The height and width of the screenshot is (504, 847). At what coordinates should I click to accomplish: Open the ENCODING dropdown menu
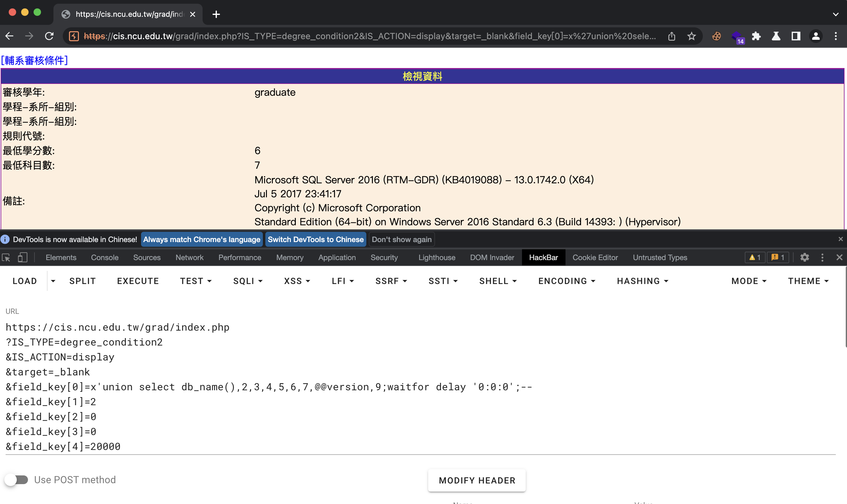point(567,281)
